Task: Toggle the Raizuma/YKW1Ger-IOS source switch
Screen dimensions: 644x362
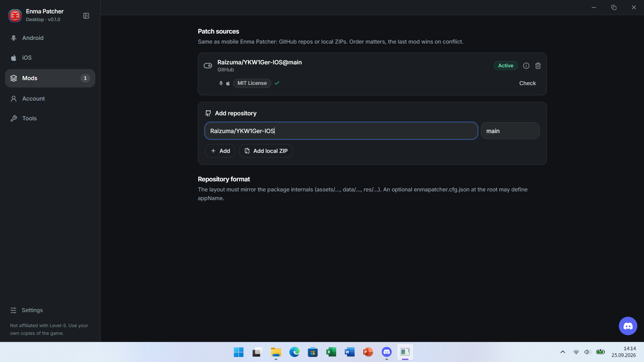Action: point(208,66)
